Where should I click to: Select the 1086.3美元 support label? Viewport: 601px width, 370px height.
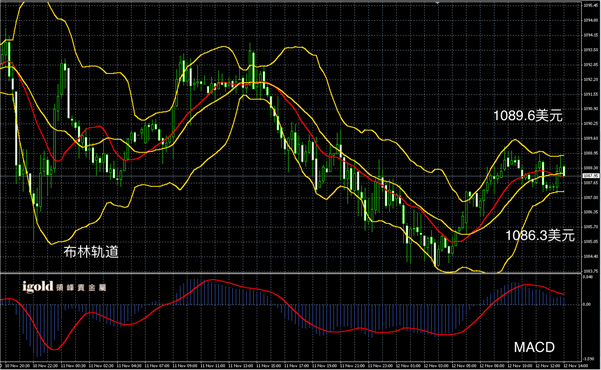(540, 235)
